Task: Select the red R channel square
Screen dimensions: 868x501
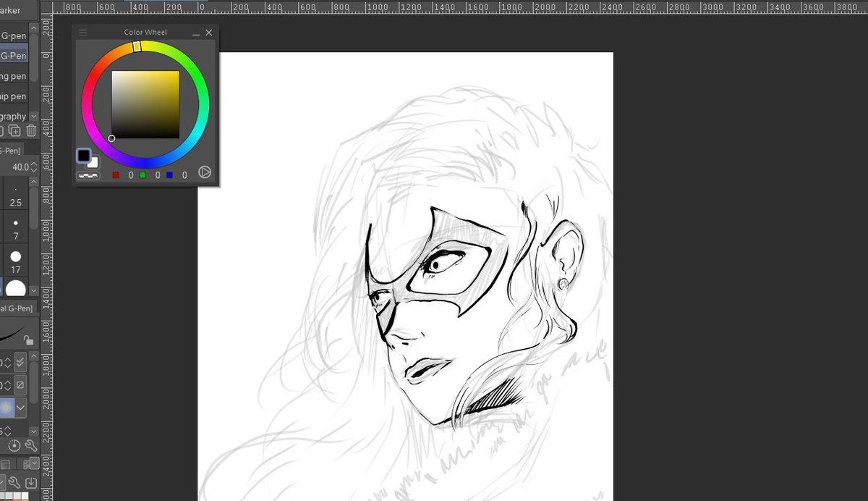Action: click(x=116, y=175)
